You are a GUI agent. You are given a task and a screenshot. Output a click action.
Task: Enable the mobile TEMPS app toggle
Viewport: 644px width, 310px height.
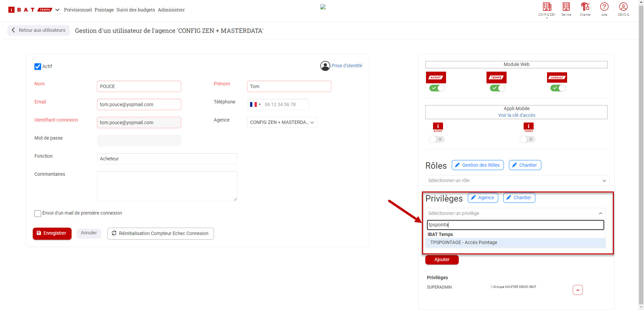point(527,139)
